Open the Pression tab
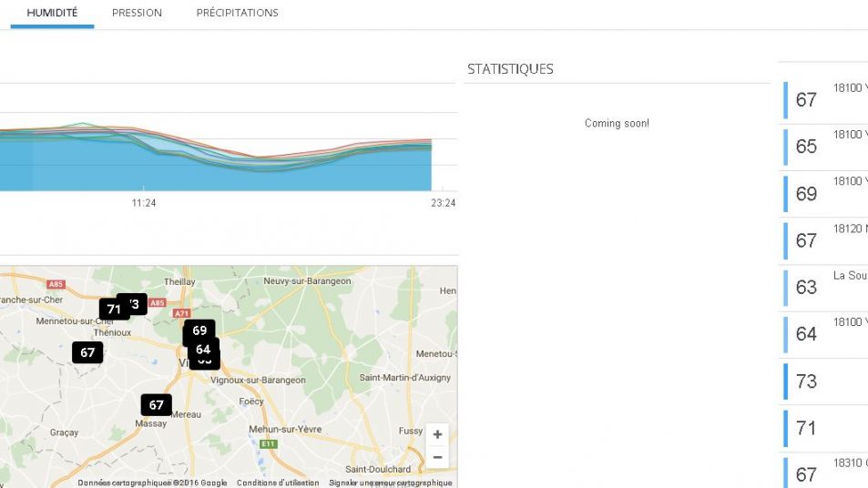 (x=137, y=13)
